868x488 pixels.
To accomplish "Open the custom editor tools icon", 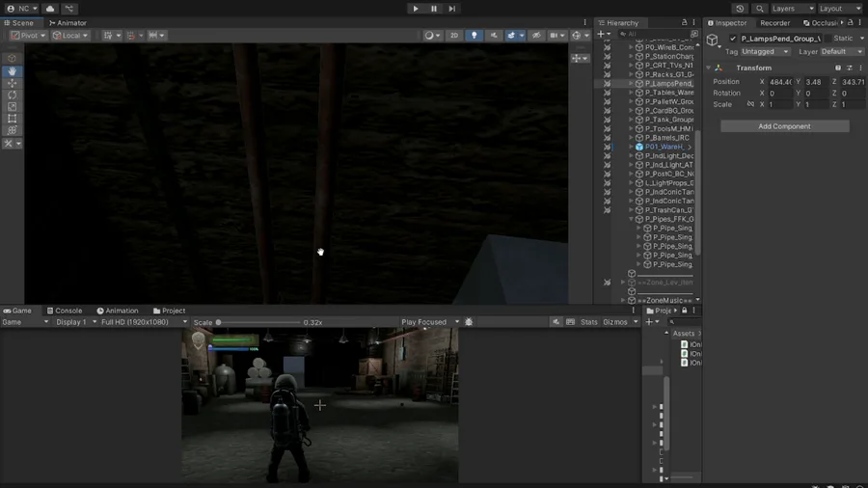I will [9, 144].
